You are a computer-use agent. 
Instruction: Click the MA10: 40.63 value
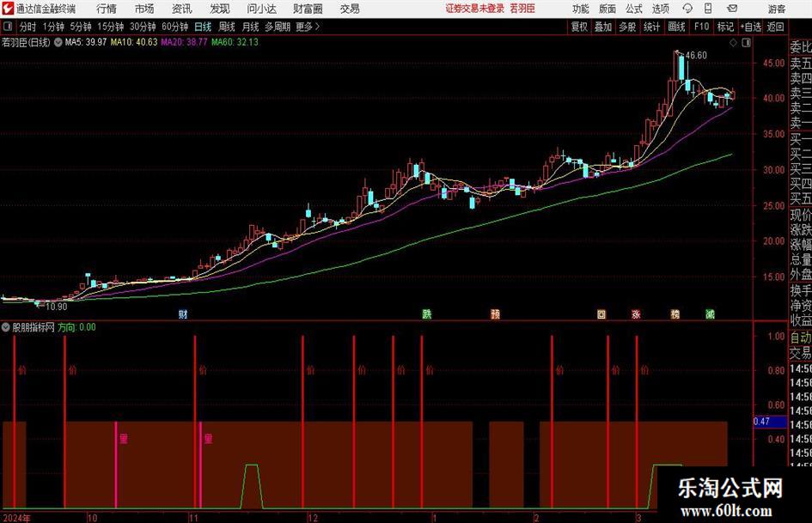click(x=134, y=42)
